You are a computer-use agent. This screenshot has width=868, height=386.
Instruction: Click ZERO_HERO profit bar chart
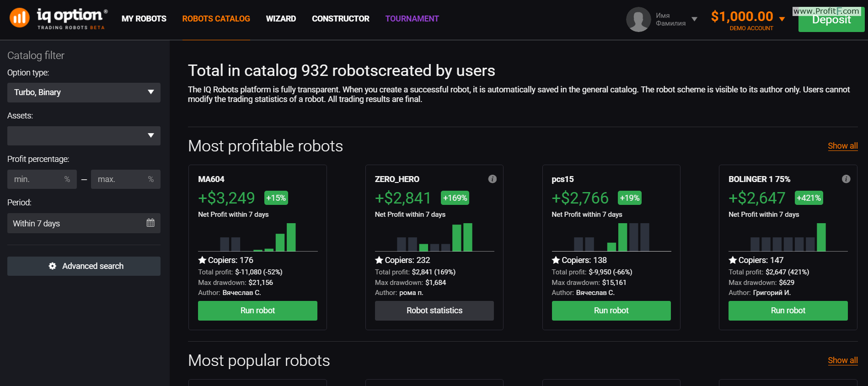434,237
